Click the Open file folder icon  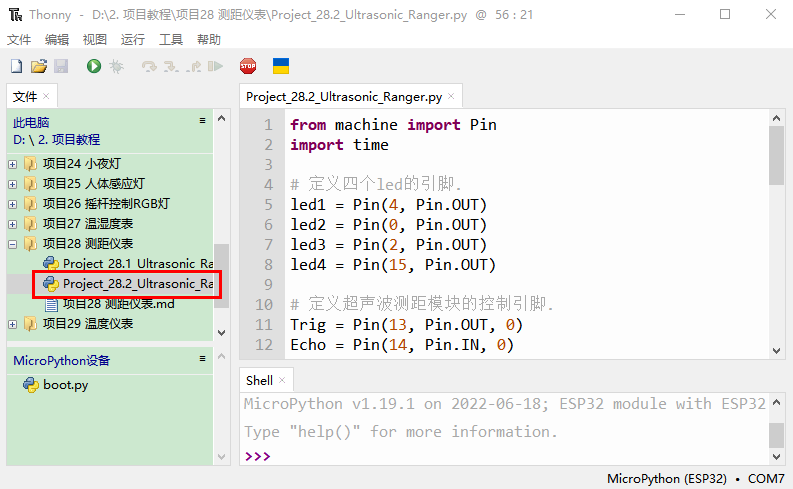click(x=38, y=66)
